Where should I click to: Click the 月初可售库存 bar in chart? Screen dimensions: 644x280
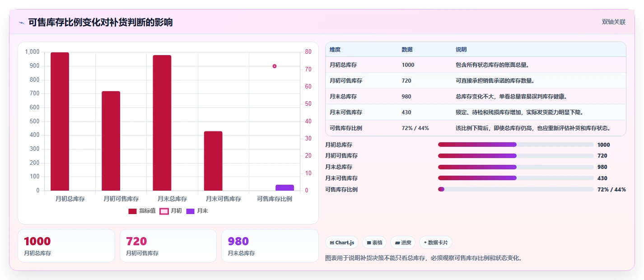[x=111, y=141]
